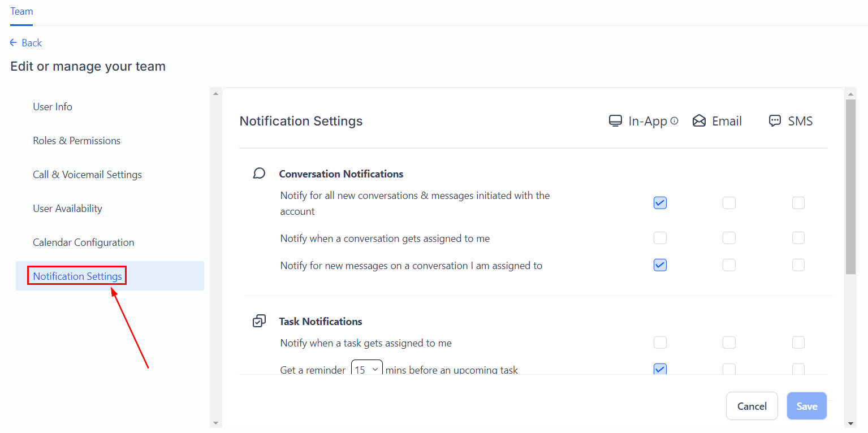Open Roles & Permissions section
Screen dimensions: 868x433
[76, 141]
